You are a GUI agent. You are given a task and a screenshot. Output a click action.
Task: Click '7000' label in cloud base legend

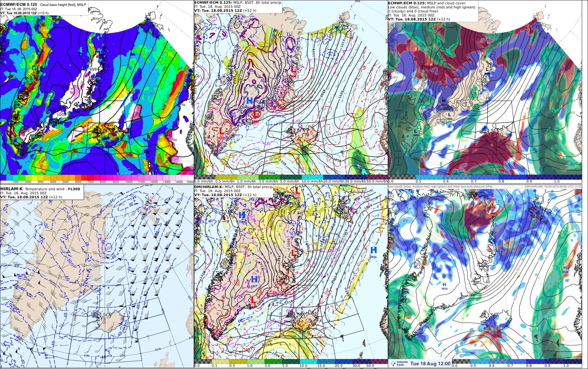pos(91,182)
